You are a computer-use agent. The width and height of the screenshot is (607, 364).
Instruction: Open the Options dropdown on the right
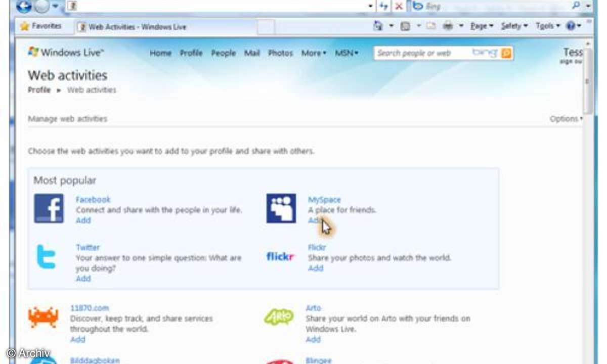click(x=566, y=119)
